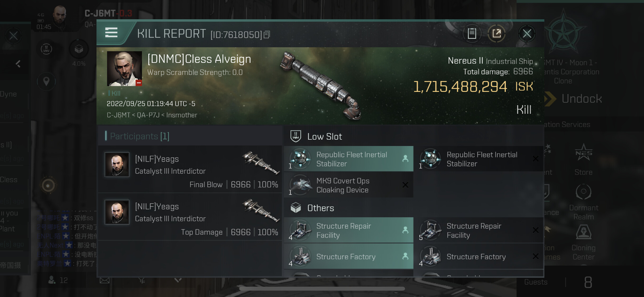Select dropped Republic Fleet Inertial Stabilizer
The image size is (644, 297).
pos(348,159)
